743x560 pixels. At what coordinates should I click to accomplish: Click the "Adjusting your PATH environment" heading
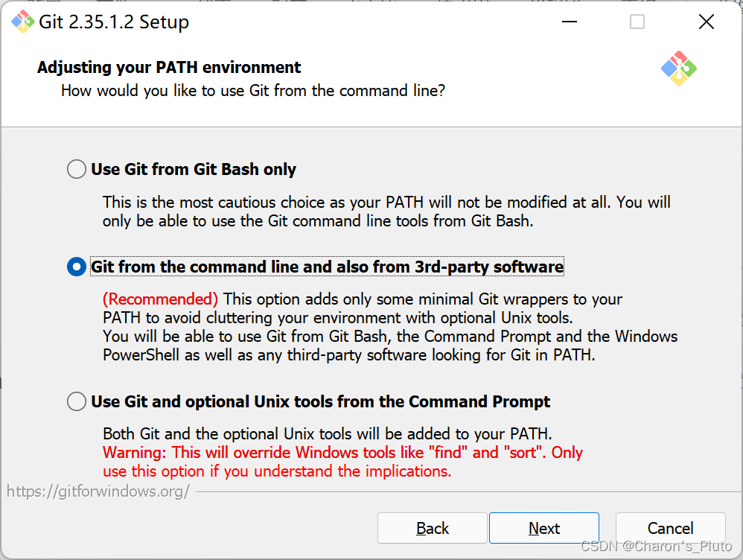pyautogui.click(x=169, y=68)
